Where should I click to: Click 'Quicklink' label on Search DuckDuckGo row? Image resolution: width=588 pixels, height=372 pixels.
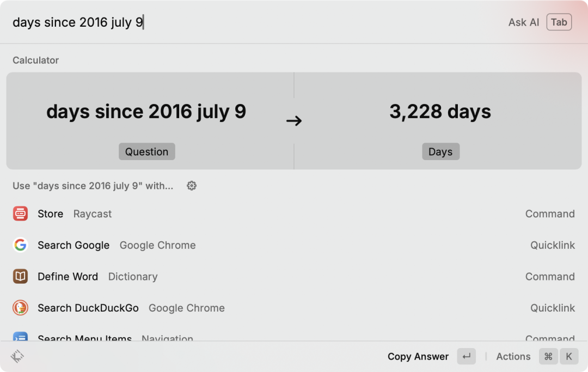[553, 308]
